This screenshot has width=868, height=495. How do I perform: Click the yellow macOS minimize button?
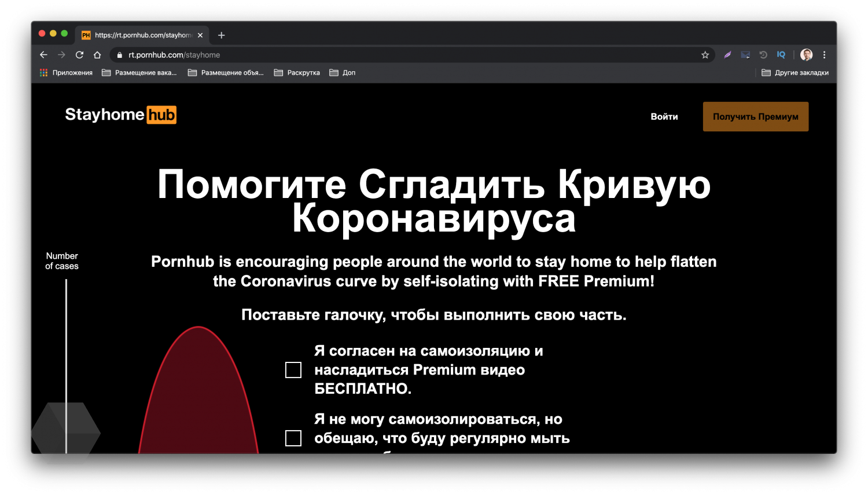pos(53,34)
